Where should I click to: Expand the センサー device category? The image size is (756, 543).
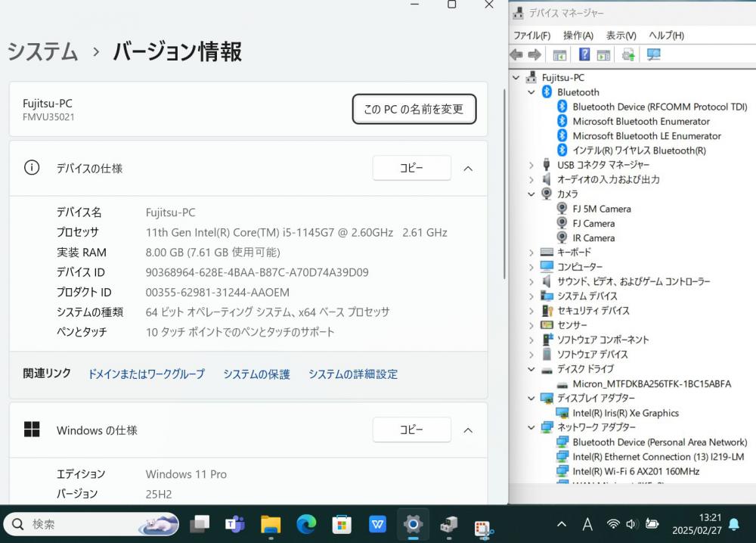531,325
